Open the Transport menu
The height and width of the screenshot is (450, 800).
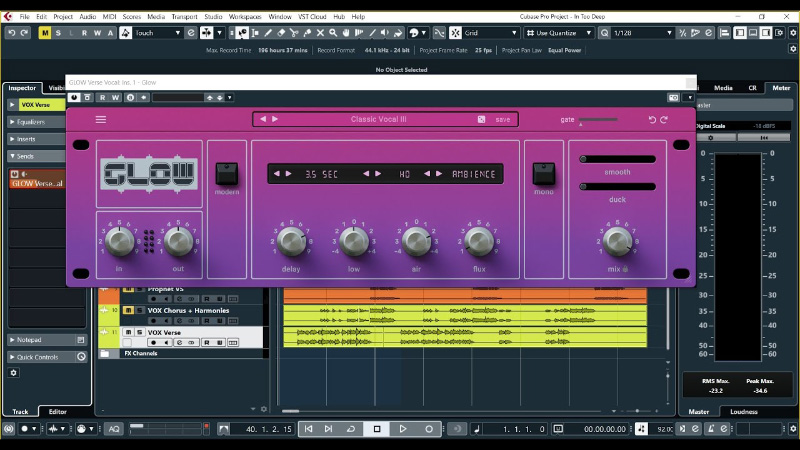[184, 16]
